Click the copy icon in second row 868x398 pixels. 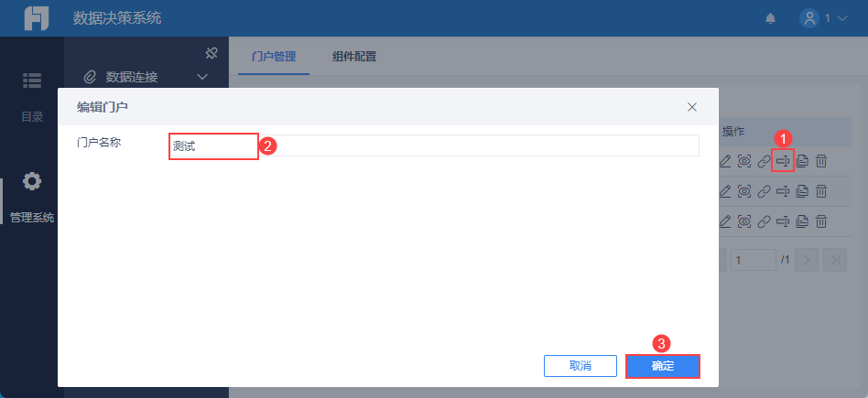click(x=802, y=191)
